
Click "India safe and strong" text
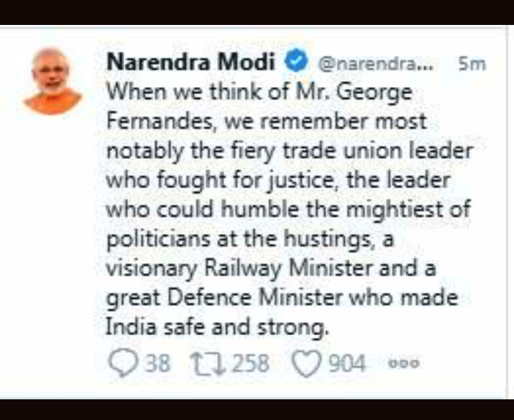click(x=218, y=329)
